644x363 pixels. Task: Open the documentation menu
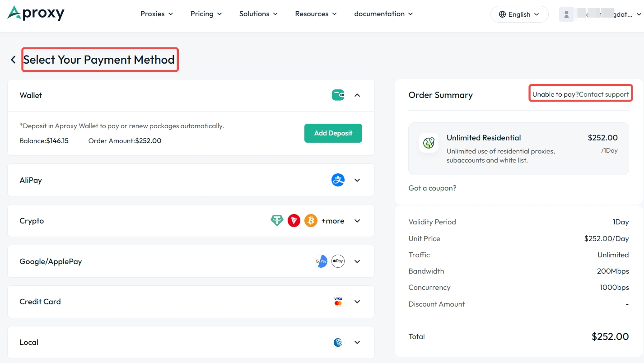point(383,14)
